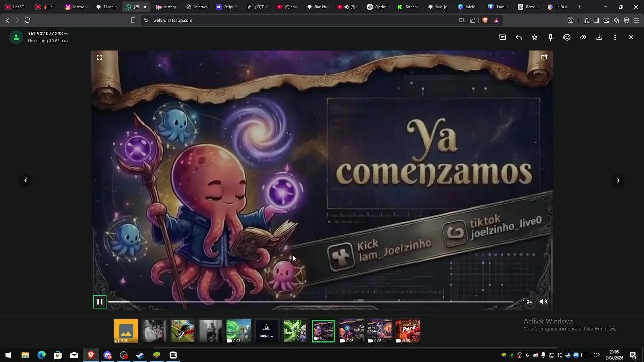Open the Brave Leo AI icon
Viewport: 644px width, 362px height.
pyautogui.click(x=616, y=20)
